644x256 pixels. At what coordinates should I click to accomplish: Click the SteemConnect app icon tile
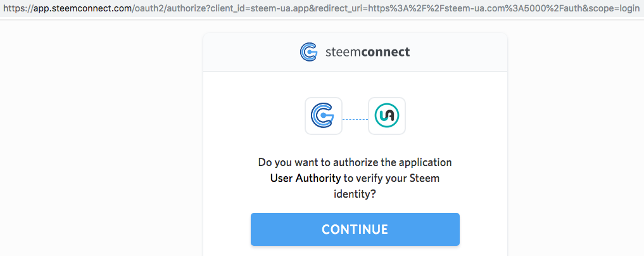[324, 116]
